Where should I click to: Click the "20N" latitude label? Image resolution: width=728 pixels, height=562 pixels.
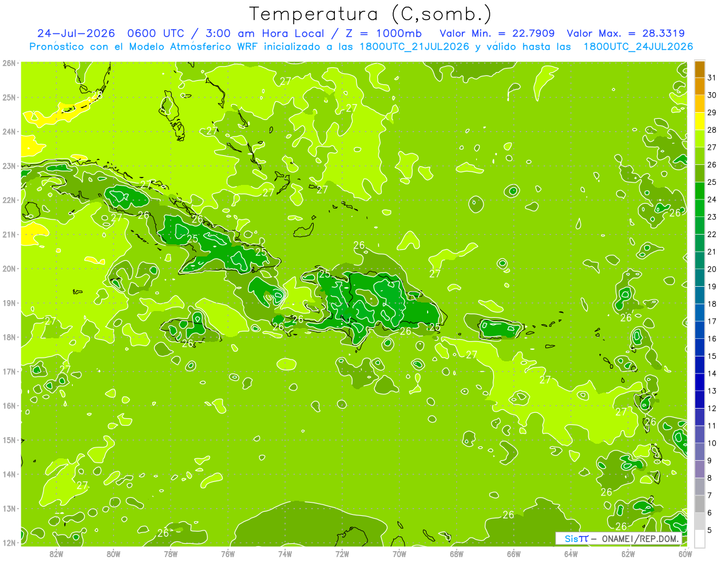pyautogui.click(x=8, y=269)
